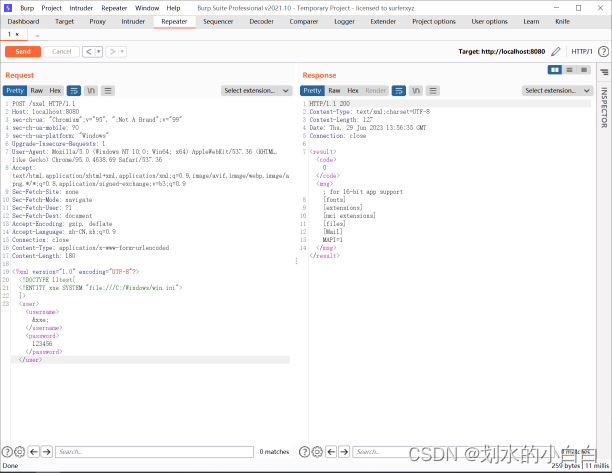Open request search settings gear

point(20,452)
